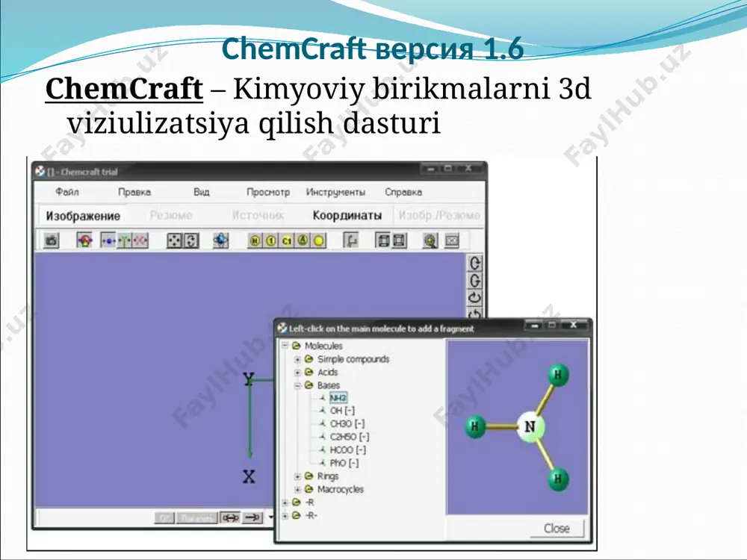Select the PhO [-] fragment
Viewport: 747px width, 560px height.
[344, 463]
